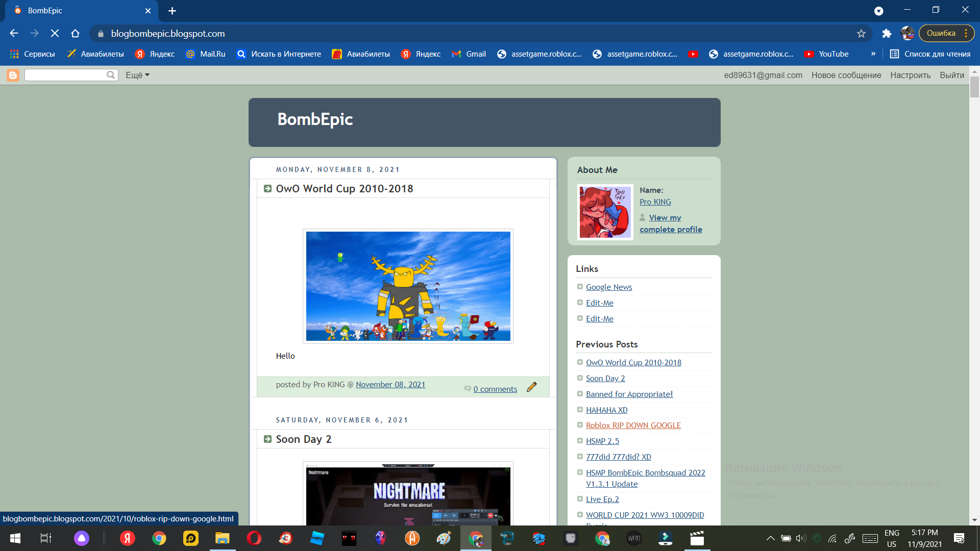This screenshot has width=980, height=551.
Task: Open Pro KING profile name link
Action: point(655,202)
